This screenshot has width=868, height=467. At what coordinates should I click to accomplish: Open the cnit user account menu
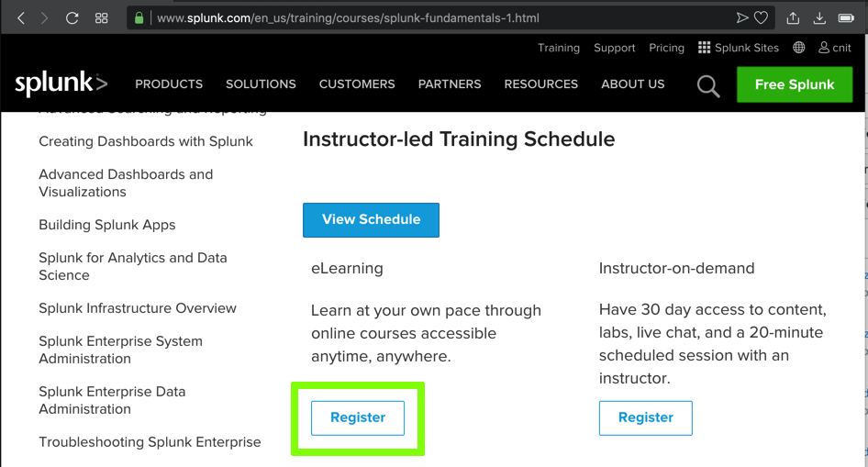835,48
